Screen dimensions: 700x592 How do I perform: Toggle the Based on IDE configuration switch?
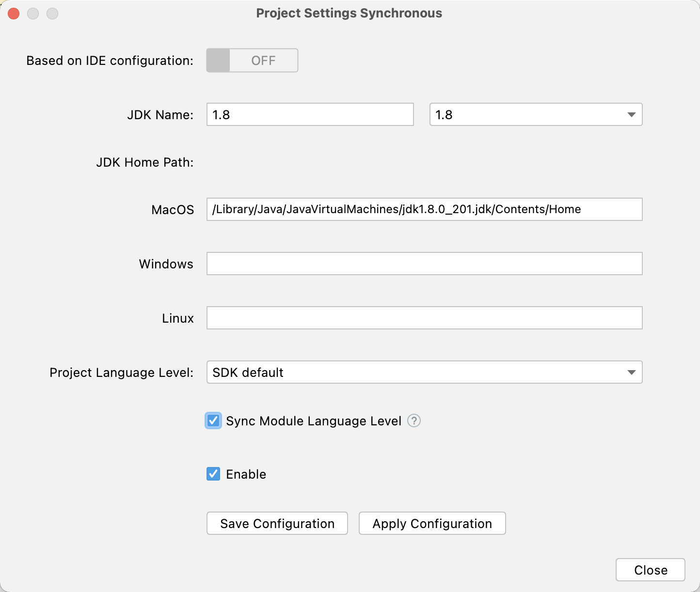[252, 60]
